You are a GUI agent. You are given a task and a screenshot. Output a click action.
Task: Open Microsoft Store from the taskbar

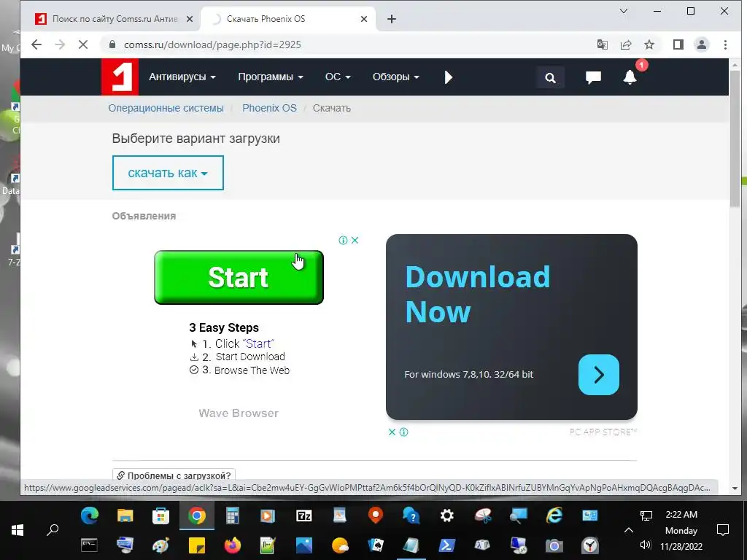tap(161, 516)
